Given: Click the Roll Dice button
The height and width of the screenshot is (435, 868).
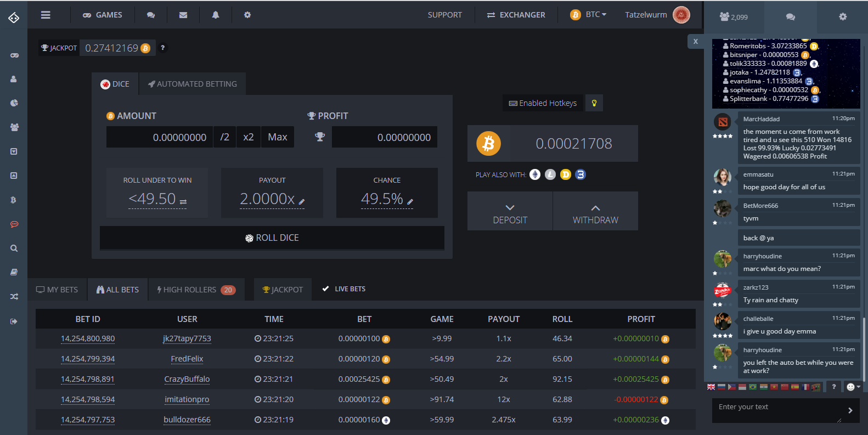Looking at the screenshot, I should (272, 238).
